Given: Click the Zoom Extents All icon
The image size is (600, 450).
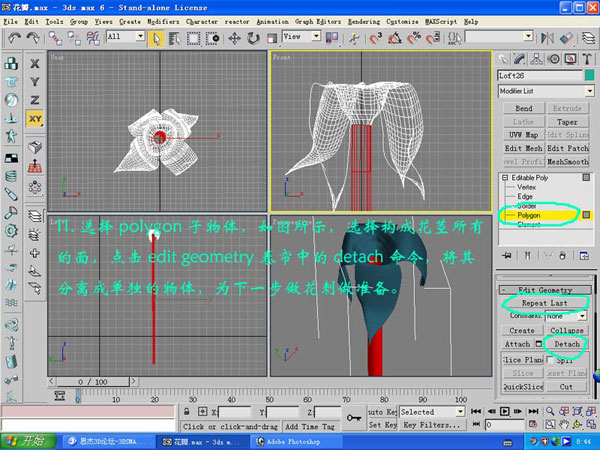Looking at the screenshot, I should point(591,411).
